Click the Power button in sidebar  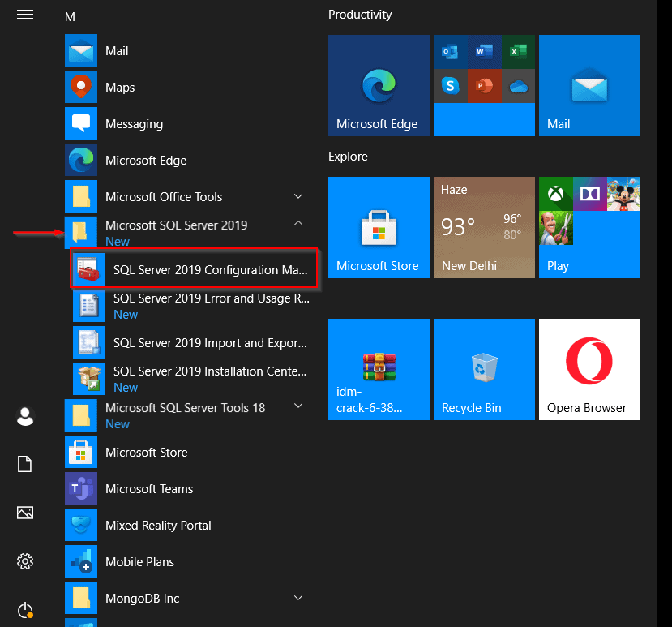[x=25, y=610]
